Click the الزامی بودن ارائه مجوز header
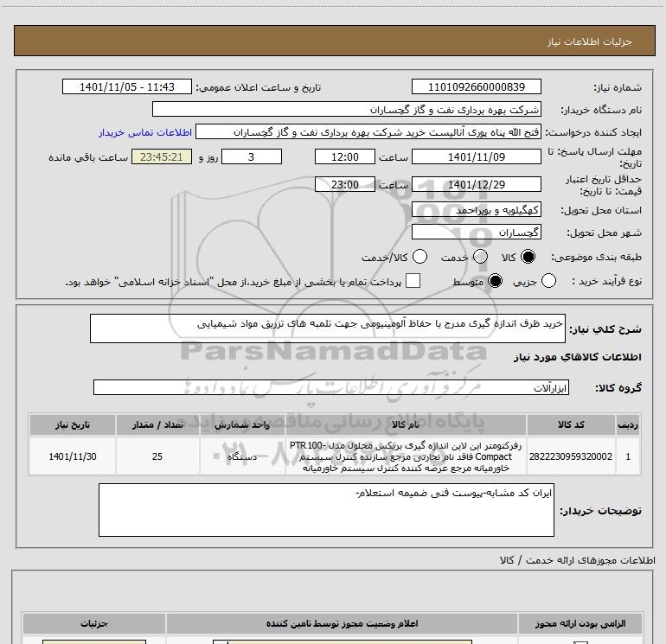This screenshot has height=644, width=666. [x=580, y=623]
